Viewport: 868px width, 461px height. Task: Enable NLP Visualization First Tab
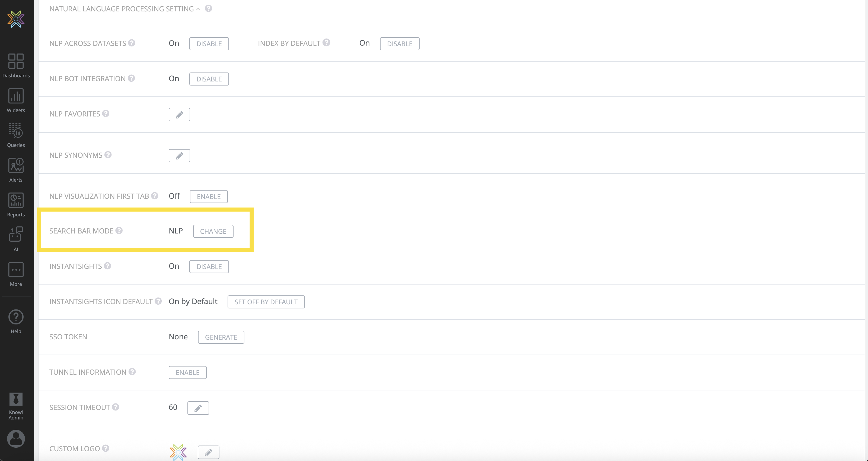click(209, 196)
